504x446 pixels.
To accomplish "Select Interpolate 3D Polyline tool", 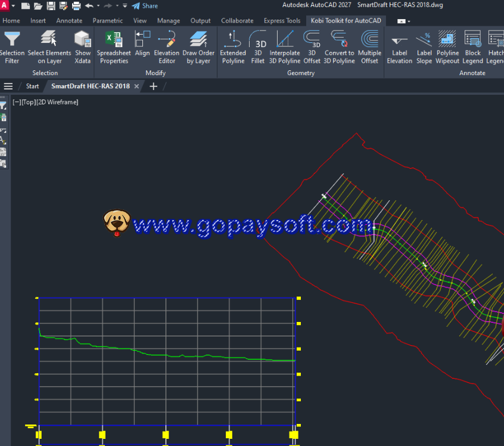I will click(x=284, y=47).
